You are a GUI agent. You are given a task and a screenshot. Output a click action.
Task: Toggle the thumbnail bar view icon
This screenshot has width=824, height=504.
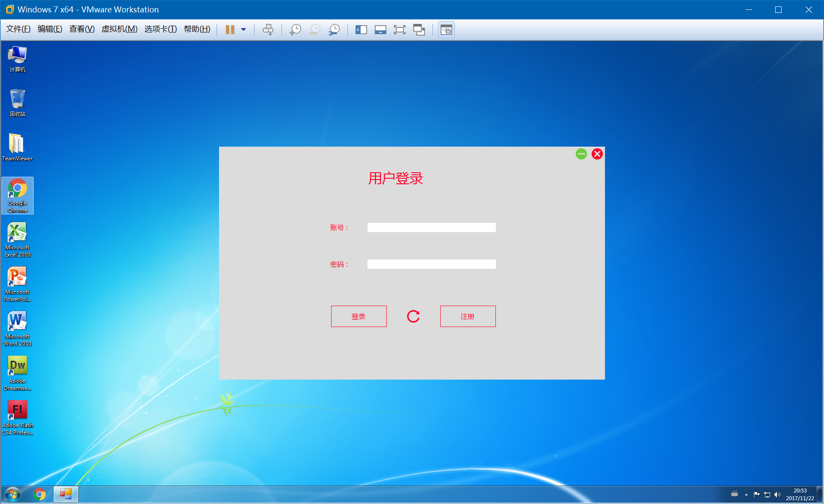click(x=380, y=29)
